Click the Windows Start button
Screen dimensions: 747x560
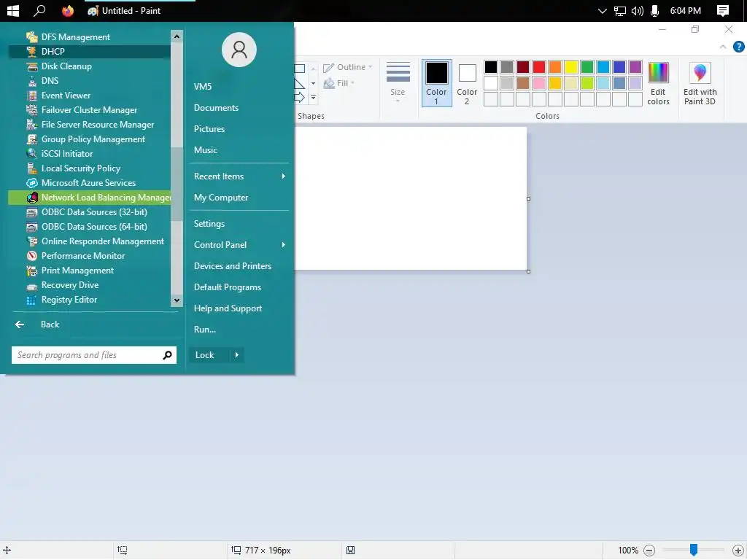[13, 10]
